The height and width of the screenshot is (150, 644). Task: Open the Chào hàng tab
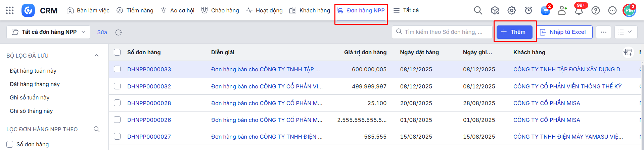click(220, 10)
